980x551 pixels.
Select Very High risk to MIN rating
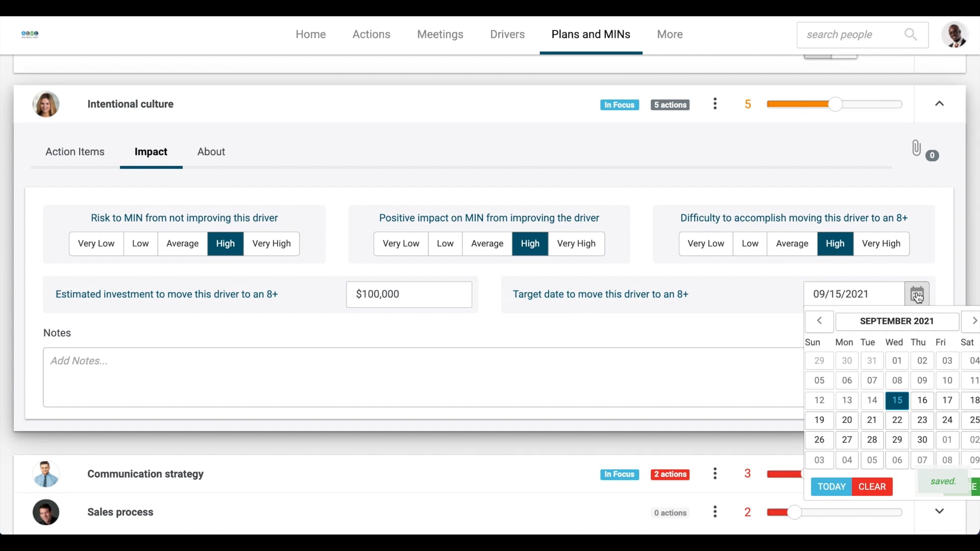pyautogui.click(x=272, y=243)
